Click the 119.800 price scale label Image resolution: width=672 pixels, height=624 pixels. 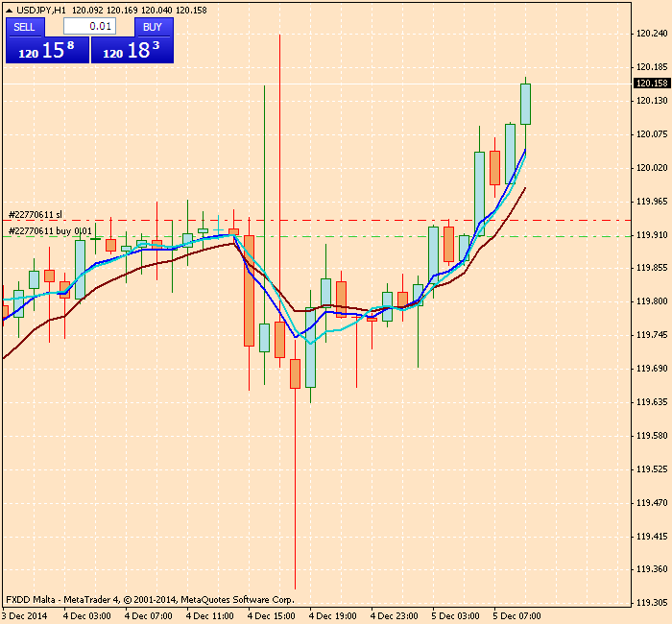[x=652, y=301]
